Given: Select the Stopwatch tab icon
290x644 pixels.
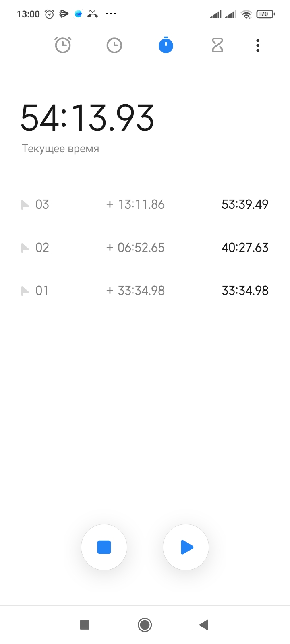Looking at the screenshot, I should point(166,45).
